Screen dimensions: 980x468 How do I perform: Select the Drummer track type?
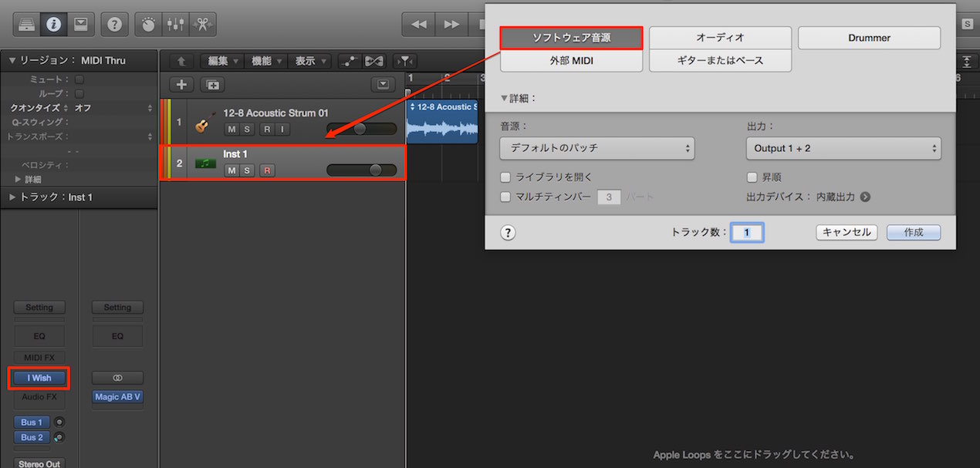869,38
